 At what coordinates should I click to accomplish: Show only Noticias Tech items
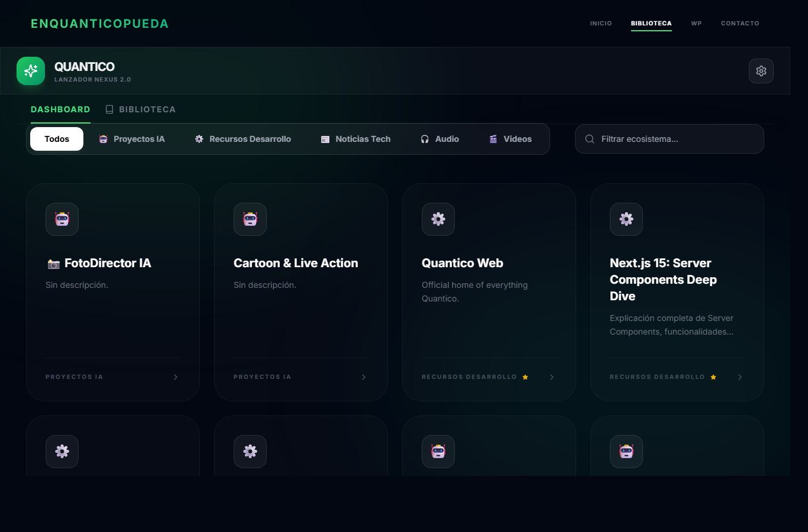tap(356, 139)
